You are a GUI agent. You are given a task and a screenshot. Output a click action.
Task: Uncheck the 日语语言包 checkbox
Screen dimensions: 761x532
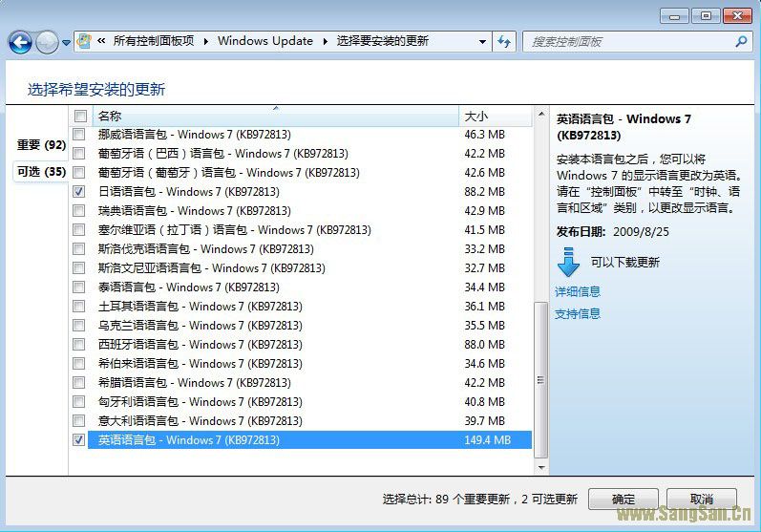click(x=79, y=192)
